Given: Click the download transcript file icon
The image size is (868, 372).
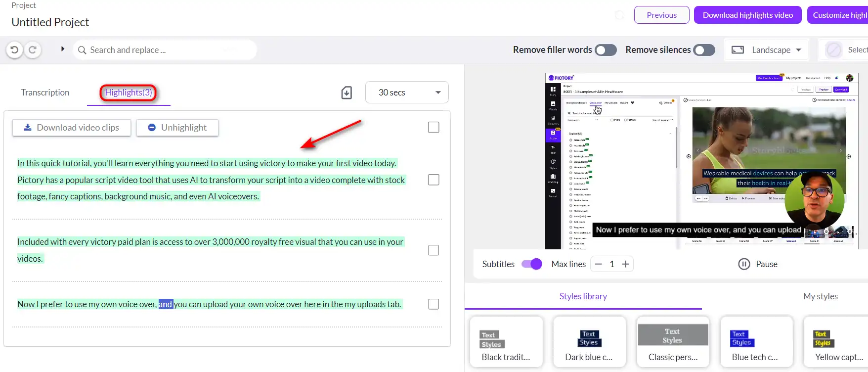Looking at the screenshot, I should tap(347, 93).
